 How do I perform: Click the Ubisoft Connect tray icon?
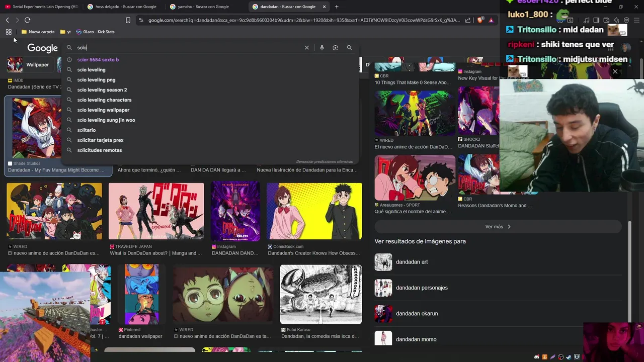pos(577,357)
